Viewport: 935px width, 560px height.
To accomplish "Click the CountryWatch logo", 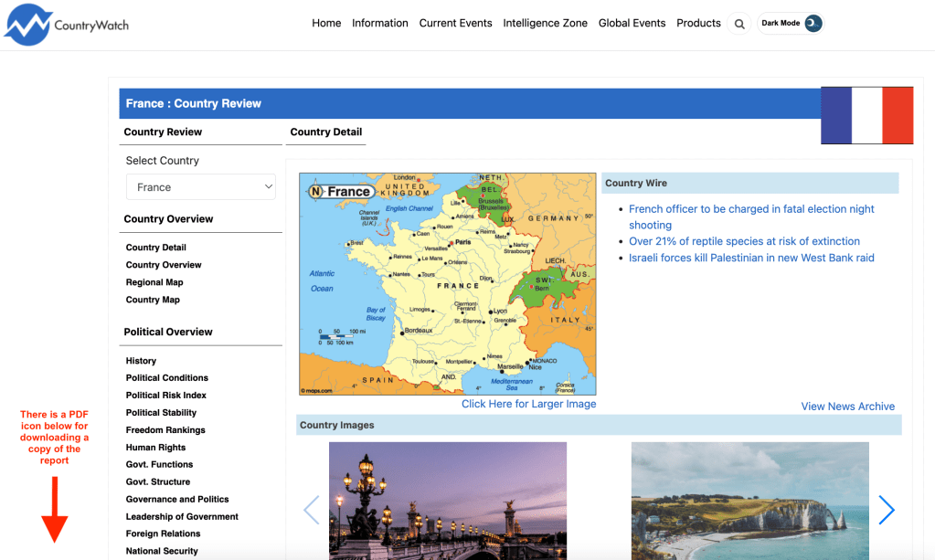I will tap(66, 23).
